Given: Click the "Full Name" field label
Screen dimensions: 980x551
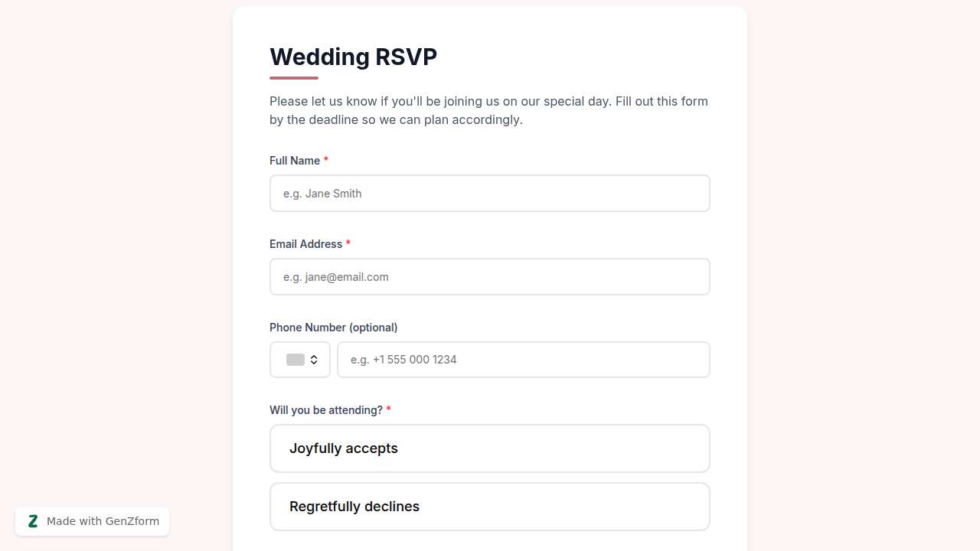Looking at the screenshot, I should pyautogui.click(x=296, y=160).
